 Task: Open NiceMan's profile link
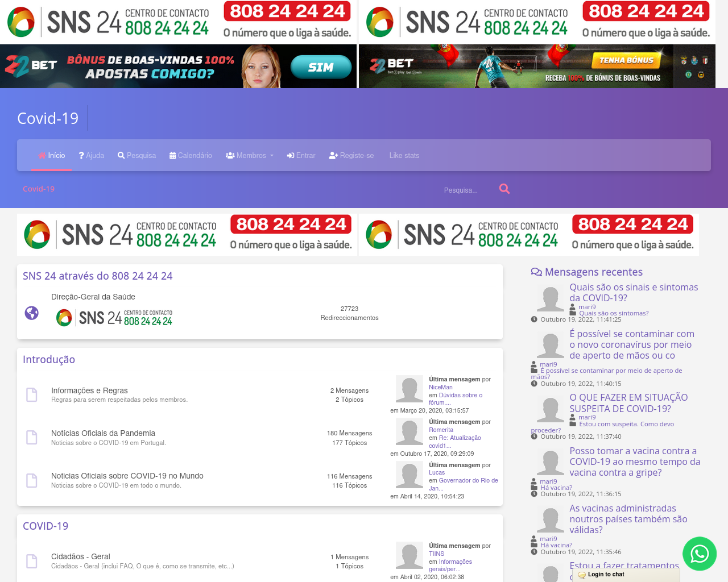pyautogui.click(x=441, y=387)
